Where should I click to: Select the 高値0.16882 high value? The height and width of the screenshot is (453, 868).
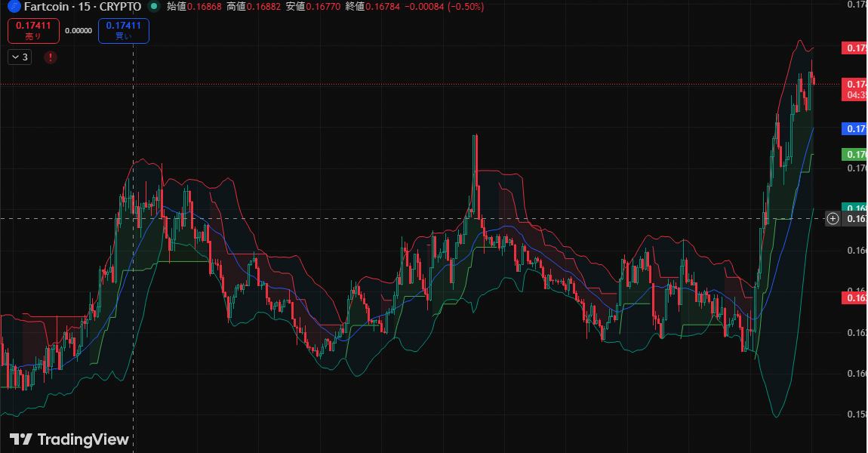254,7
